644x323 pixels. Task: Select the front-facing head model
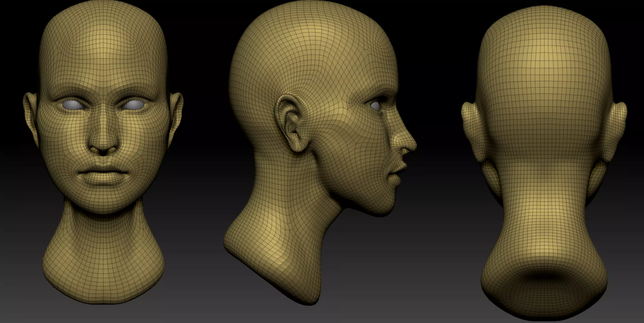[103, 152]
